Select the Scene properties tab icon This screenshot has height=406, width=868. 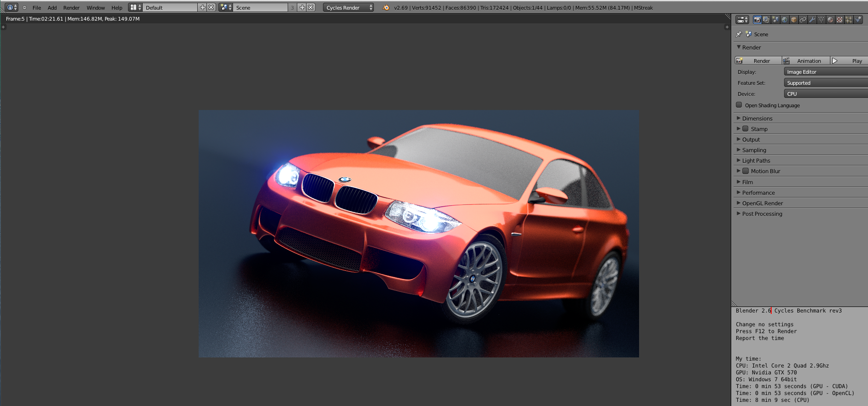point(775,20)
